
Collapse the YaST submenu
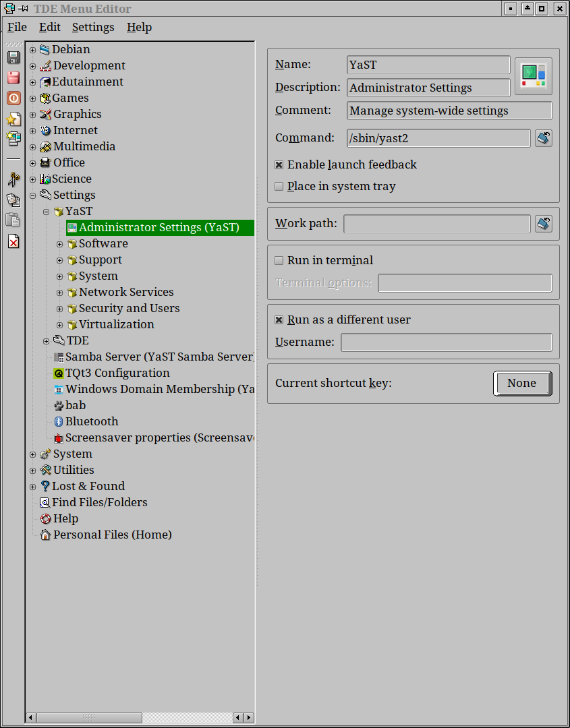click(x=46, y=212)
